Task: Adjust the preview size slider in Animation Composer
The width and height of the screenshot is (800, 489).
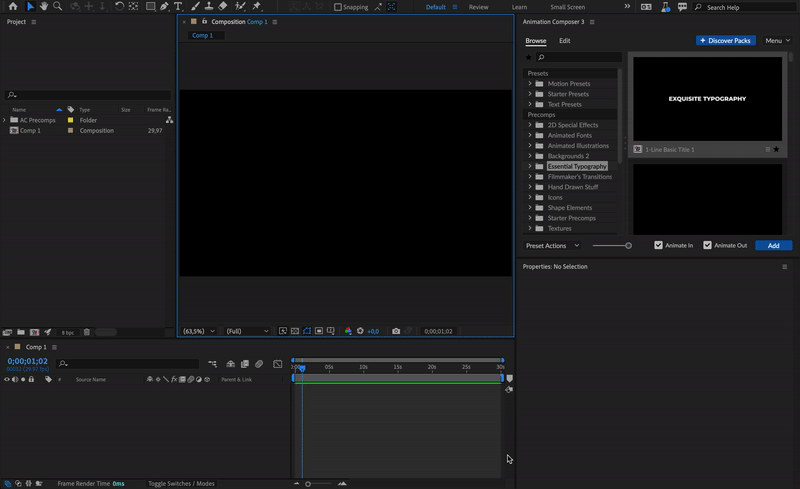Action: click(x=629, y=246)
